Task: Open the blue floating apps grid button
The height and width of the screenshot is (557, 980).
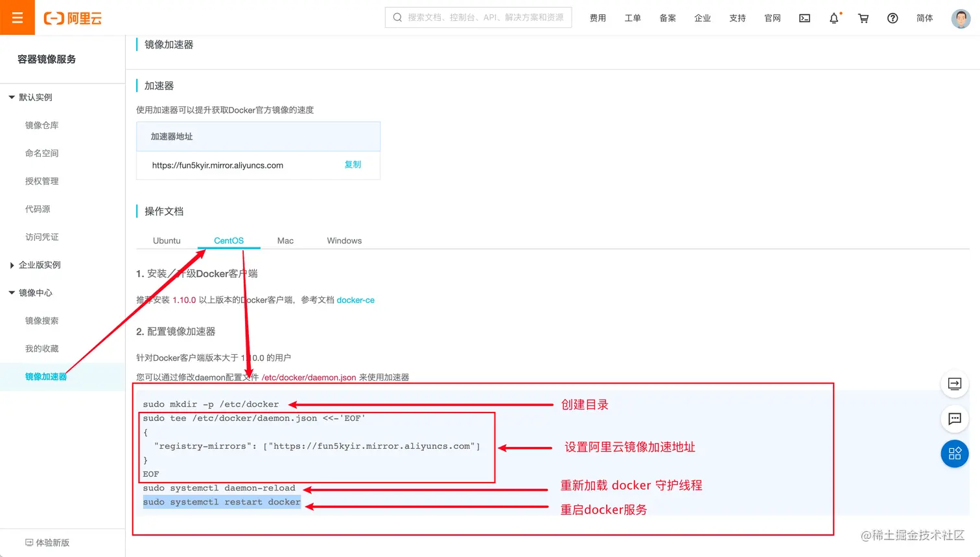Action: pos(955,453)
